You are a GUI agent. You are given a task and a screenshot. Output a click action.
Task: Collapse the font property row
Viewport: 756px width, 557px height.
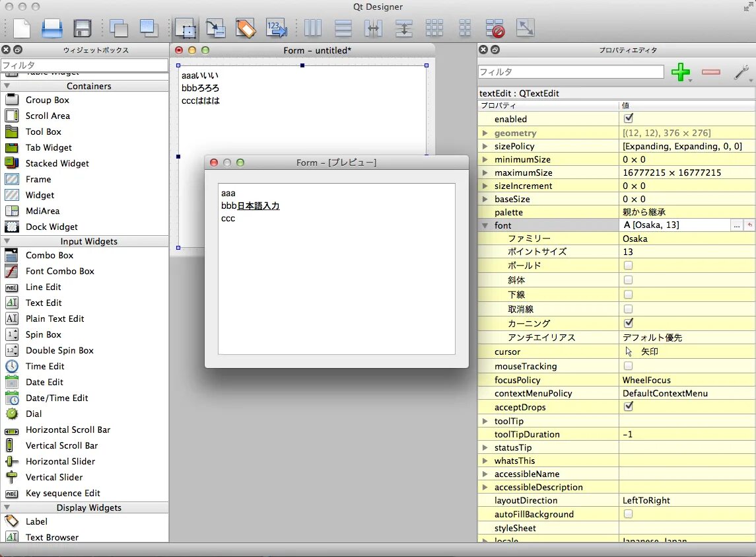click(485, 225)
